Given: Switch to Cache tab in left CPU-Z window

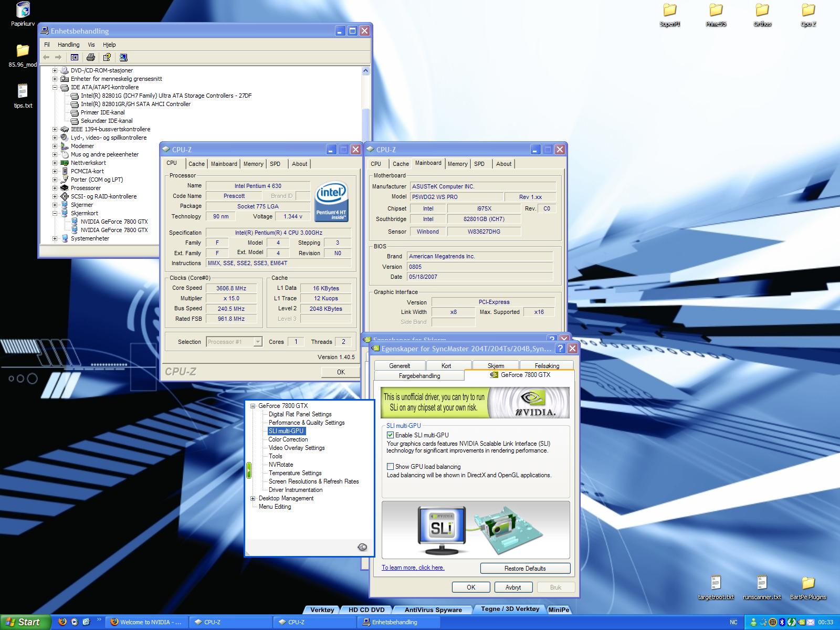Looking at the screenshot, I should point(196,164).
